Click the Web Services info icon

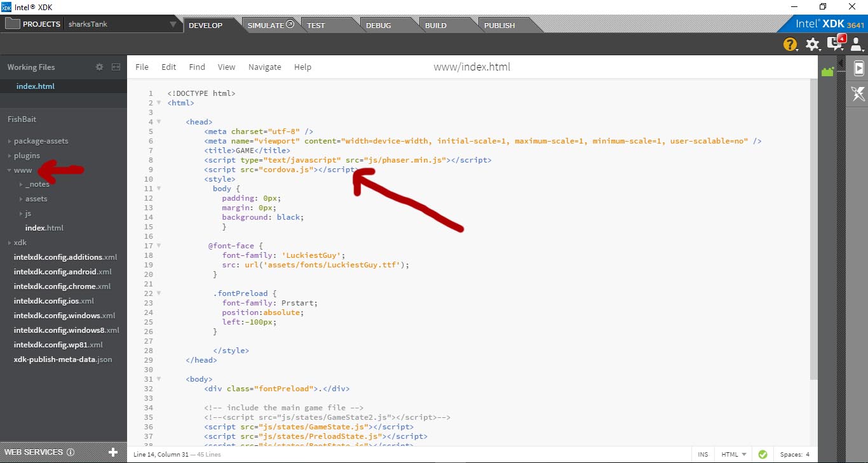coord(71,452)
